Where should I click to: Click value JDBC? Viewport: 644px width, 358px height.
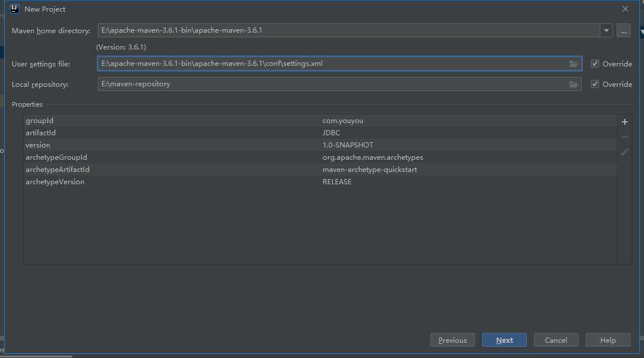(331, 133)
